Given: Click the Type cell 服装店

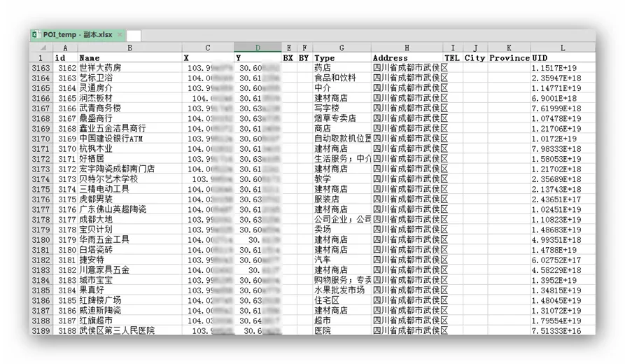Looking at the screenshot, I should tap(342, 199).
